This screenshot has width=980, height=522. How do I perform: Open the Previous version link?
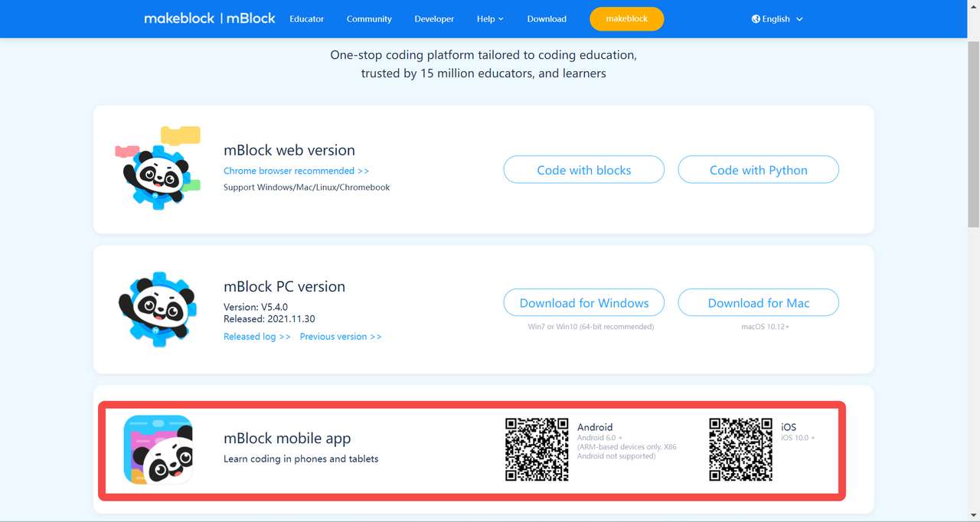click(341, 337)
